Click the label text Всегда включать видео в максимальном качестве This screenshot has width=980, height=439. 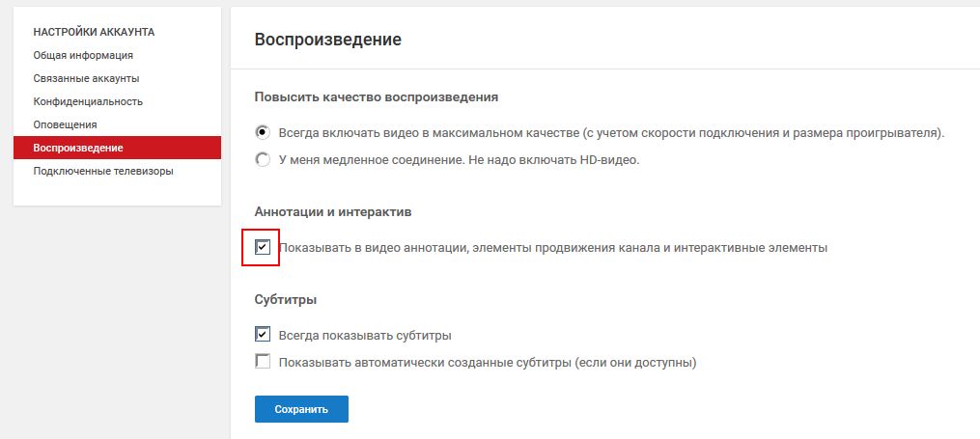pyautogui.click(x=429, y=133)
